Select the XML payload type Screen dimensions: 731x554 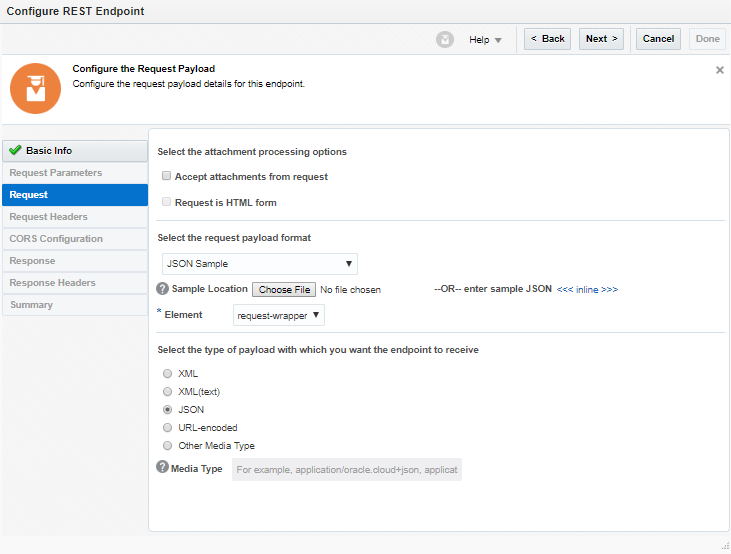pyautogui.click(x=167, y=374)
